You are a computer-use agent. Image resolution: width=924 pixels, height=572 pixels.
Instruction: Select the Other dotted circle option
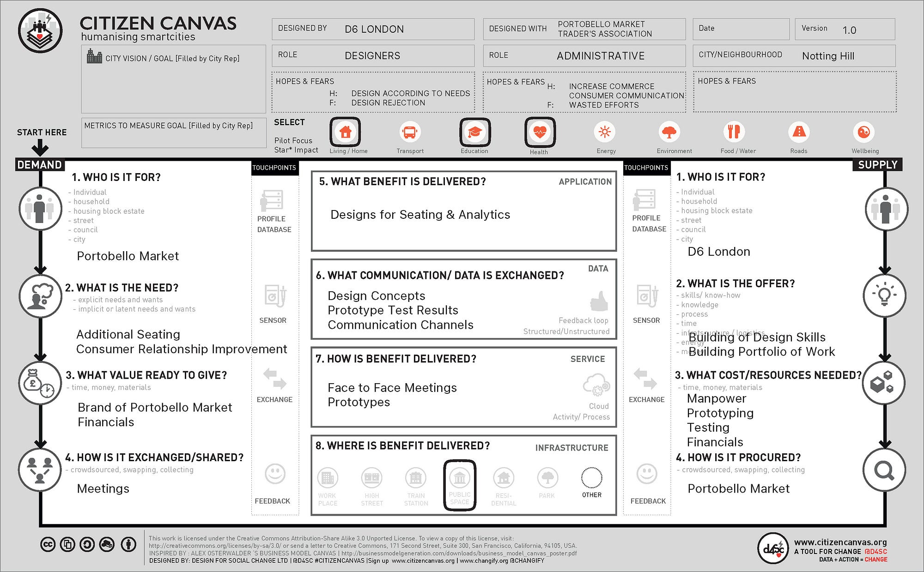[592, 478]
